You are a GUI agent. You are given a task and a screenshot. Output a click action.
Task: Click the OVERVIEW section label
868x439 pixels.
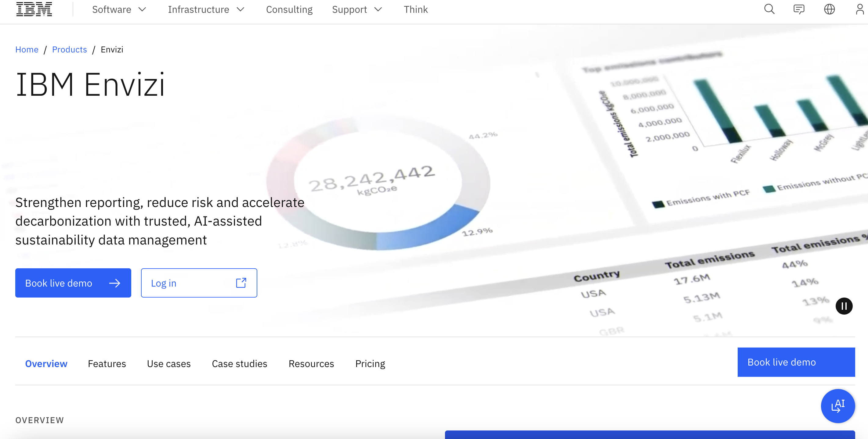(x=39, y=420)
